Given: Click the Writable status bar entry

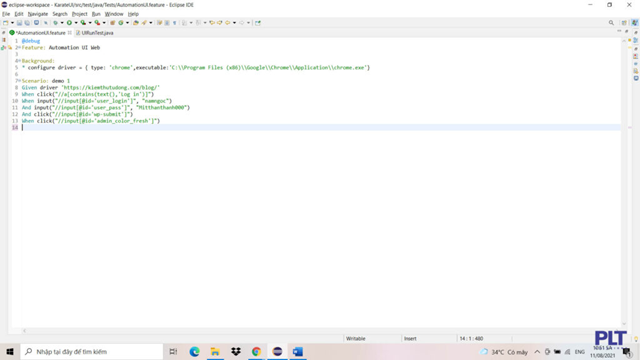Looking at the screenshot, I should (x=356, y=338).
